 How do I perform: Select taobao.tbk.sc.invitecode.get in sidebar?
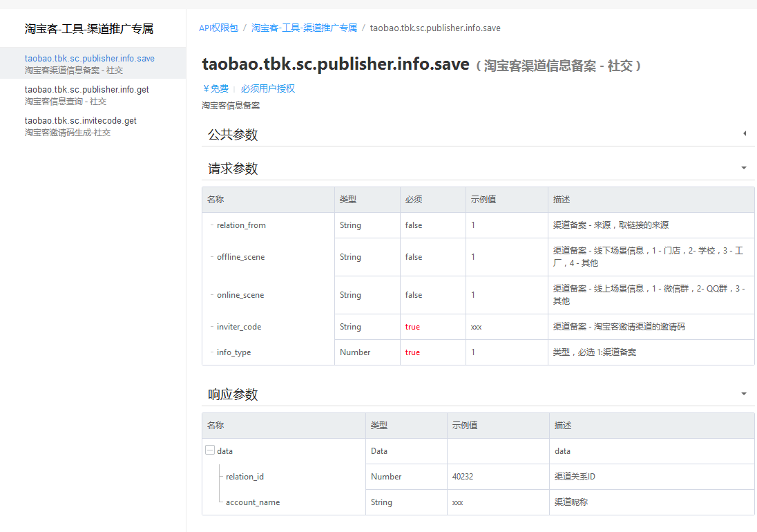tap(81, 126)
